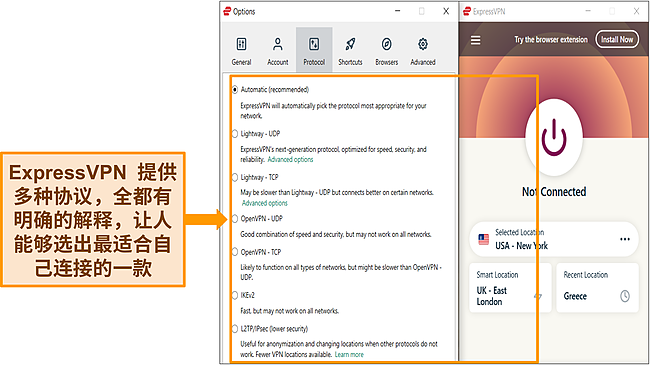Click 'Good combination of speed and security' description

click(x=336, y=234)
